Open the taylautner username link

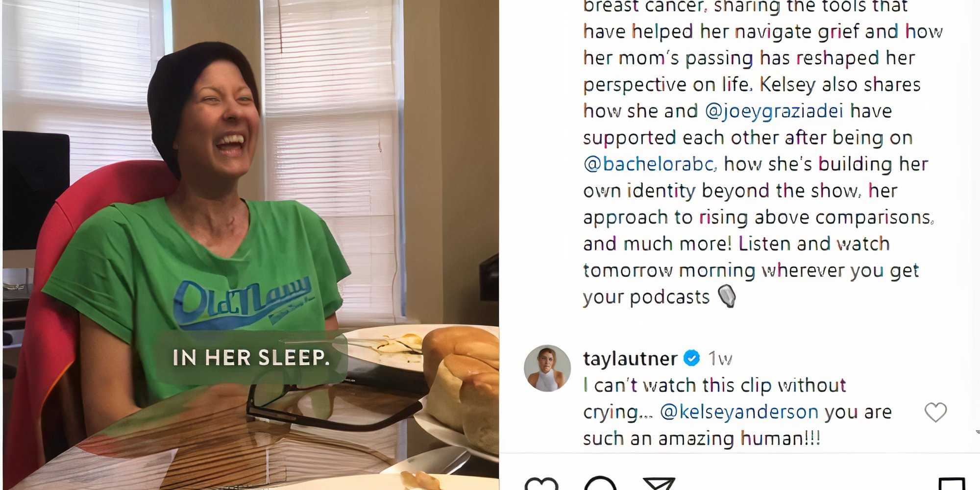(x=630, y=359)
